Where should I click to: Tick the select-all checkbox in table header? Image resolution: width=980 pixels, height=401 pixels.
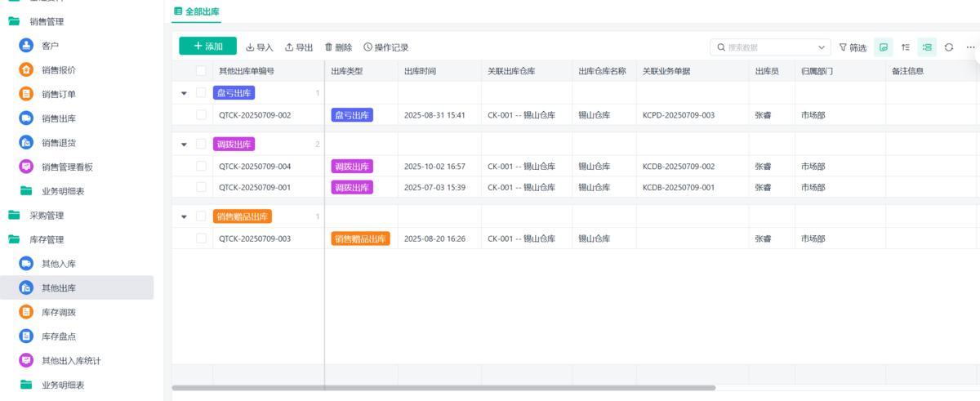pos(201,71)
